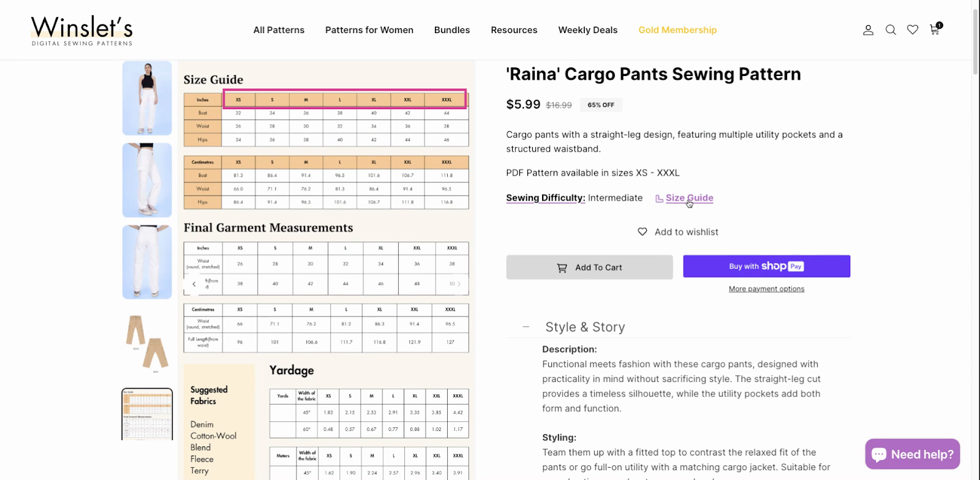This screenshot has height=480, width=980.
Task: Open the Resources menu
Action: tap(514, 30)
